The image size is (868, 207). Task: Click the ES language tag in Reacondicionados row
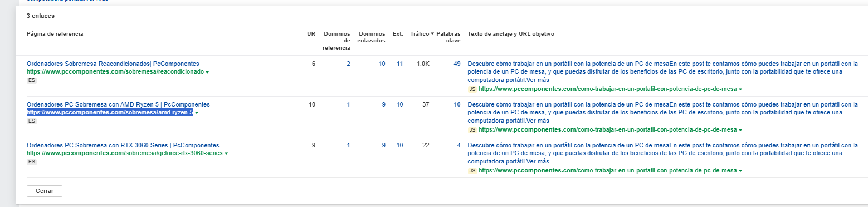click(x=32, y=80)
